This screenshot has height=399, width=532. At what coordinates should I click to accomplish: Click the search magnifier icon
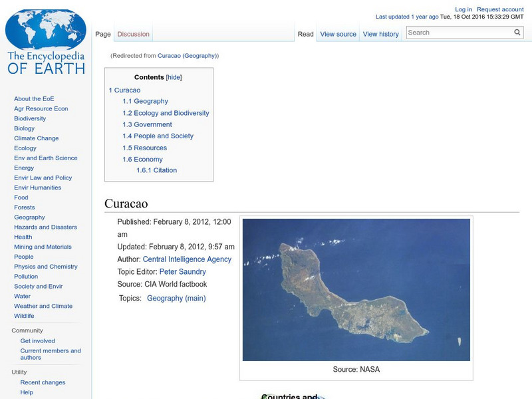click(x=517, y=32)
